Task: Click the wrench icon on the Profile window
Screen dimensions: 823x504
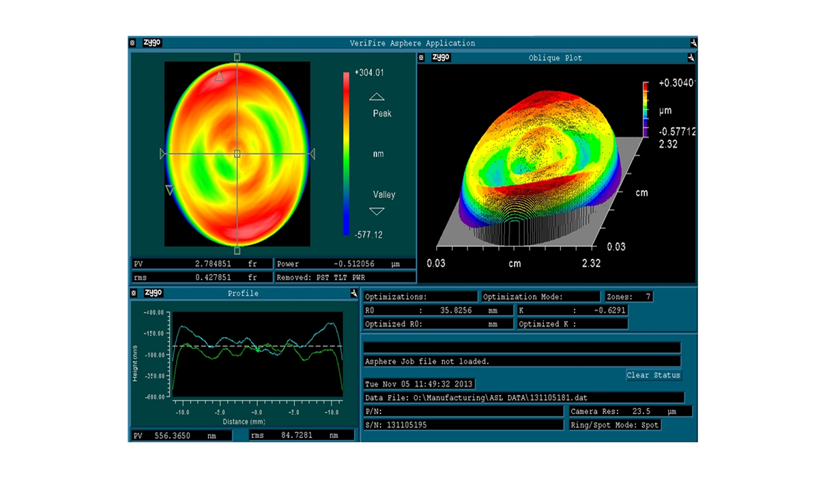Action: pos(353,293)
